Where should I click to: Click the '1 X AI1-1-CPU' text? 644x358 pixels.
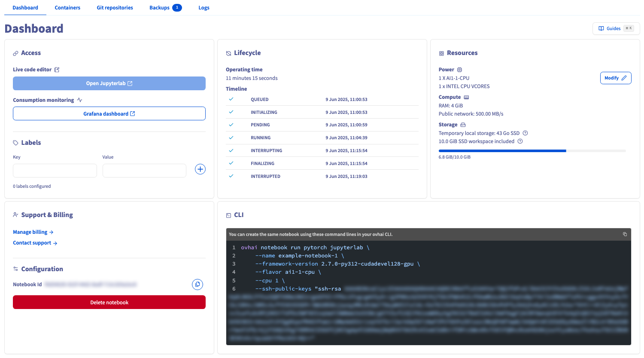click(x=454, y=78)
